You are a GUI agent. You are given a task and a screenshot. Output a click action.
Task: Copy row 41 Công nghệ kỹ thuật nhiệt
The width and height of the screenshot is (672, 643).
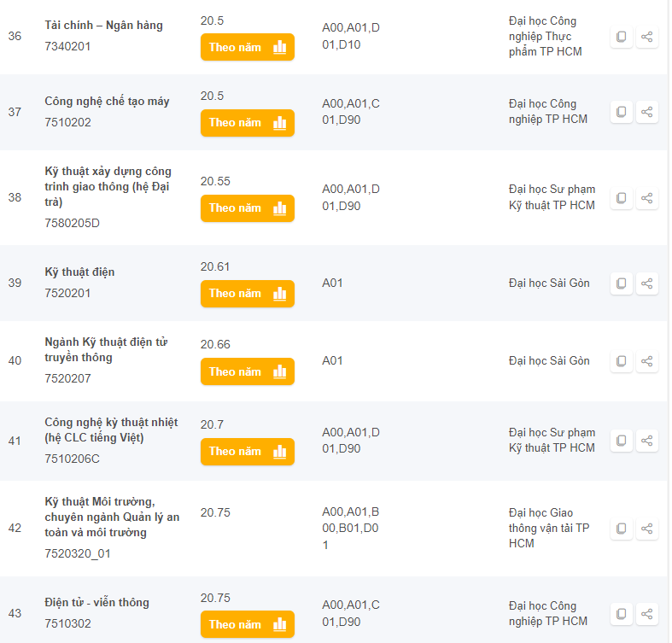[x=622, y=441]
